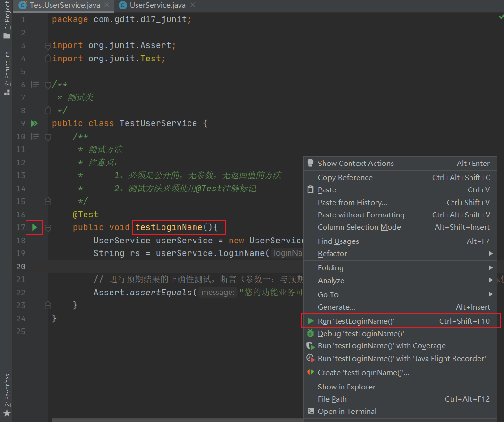Screen dimensions: 504x422
Task: Select Debug 'testLoginName()' from the context menu
Action: click(x=361, y=334)
